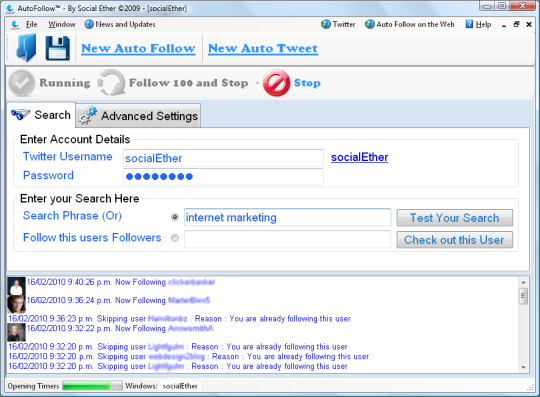Select the Search Phrase (Or) radio button
The height and width of the screenshot is (397, 540).
pos(175,217)
